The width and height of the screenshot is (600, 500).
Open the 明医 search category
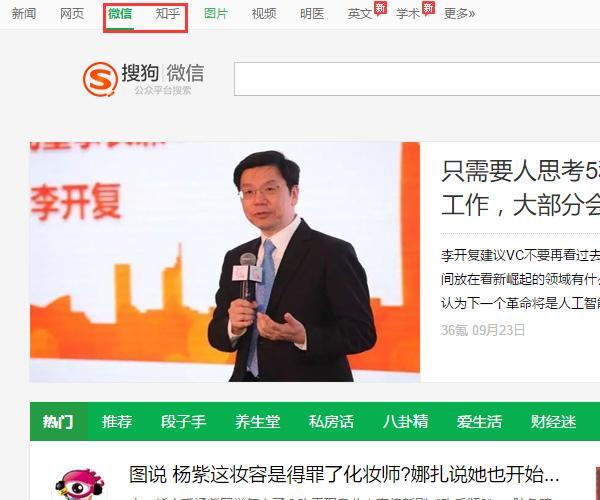pos(312,14)
